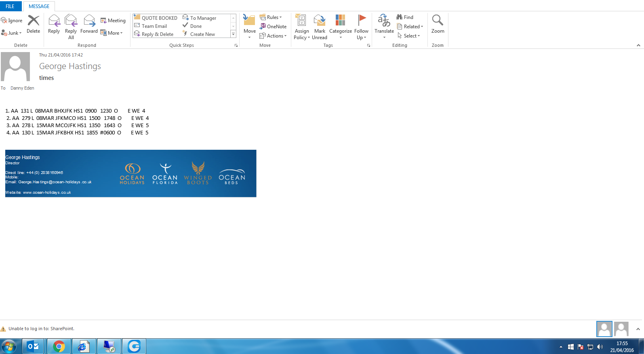Click the first people pane contact photo
Image resolution: width=644 pixels, height=354 pixels.
point(604,329)
